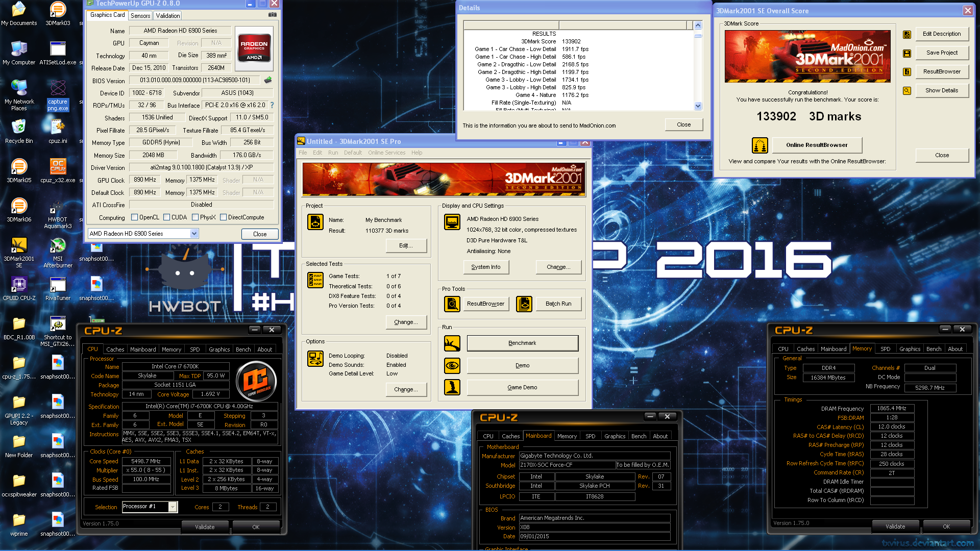Open the GPU selection dropdown in GPU-Z
The width and height of the screenshot is (980, 551).
click(194, 234)
